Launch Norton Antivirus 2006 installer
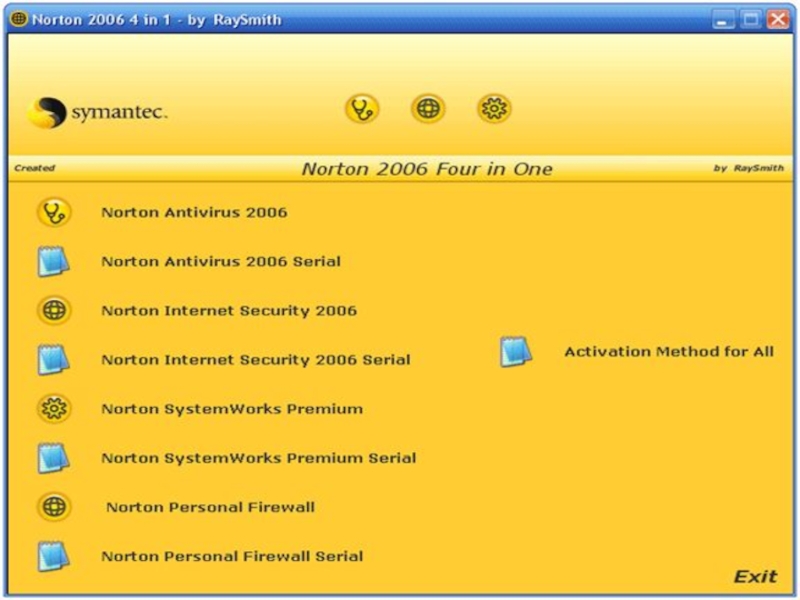The image size is (800, 600). (194, 212)
